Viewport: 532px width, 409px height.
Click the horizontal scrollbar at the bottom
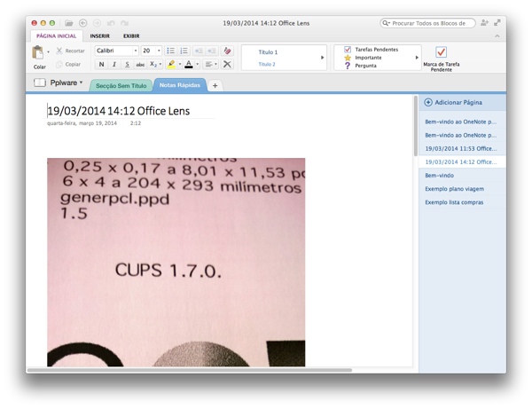pyautogui.click(x=190, y=370)
